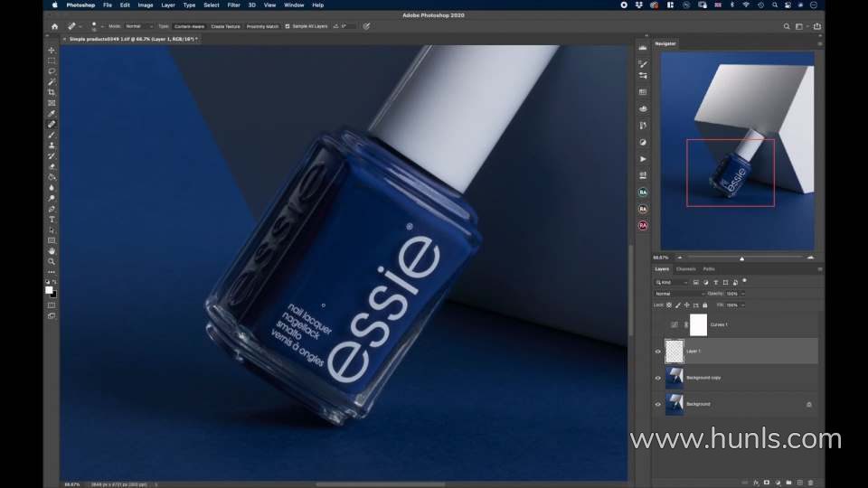Click the Navigator zoom slider handle
Image resolution: width=868 pixels, height=488 pixels.
click(741, 258)
